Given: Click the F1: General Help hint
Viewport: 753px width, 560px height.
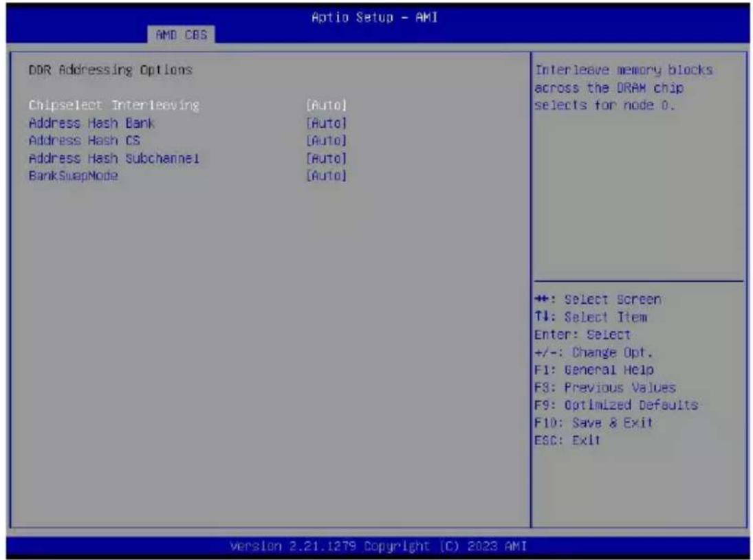Looking at the screenshot, I should click(x=593, y=370).
